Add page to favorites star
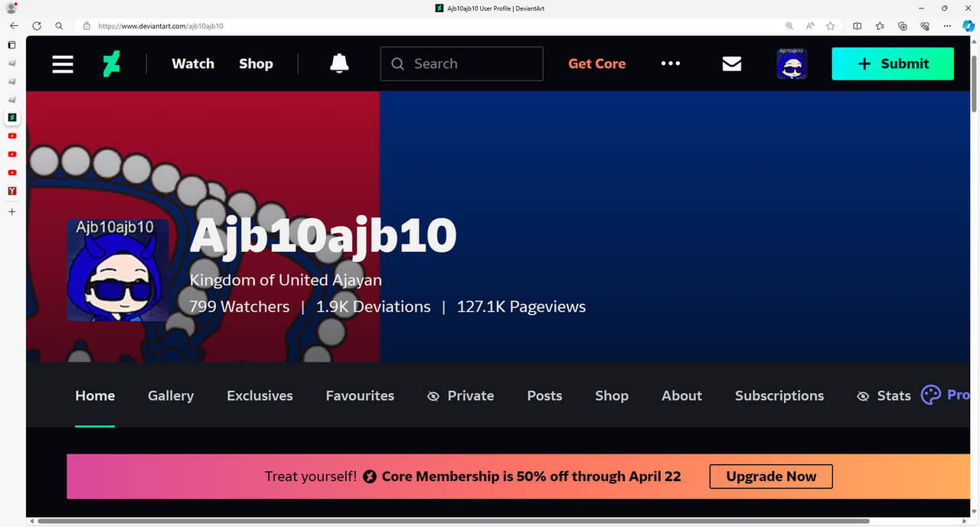The width and height of the screenshot is (980, 527). (x=831, y=25)
